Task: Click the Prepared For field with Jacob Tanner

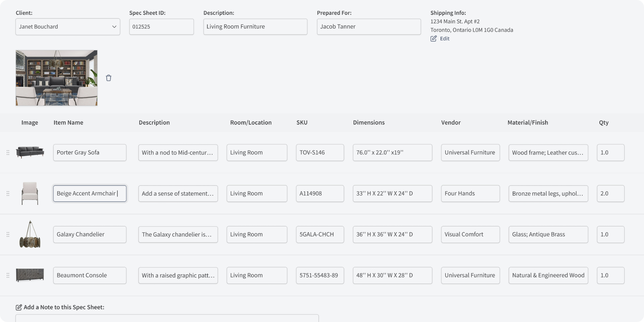Action: click(369, 26)
